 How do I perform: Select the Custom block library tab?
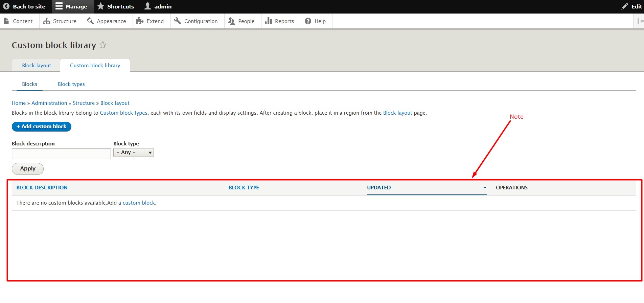[95, 65]
